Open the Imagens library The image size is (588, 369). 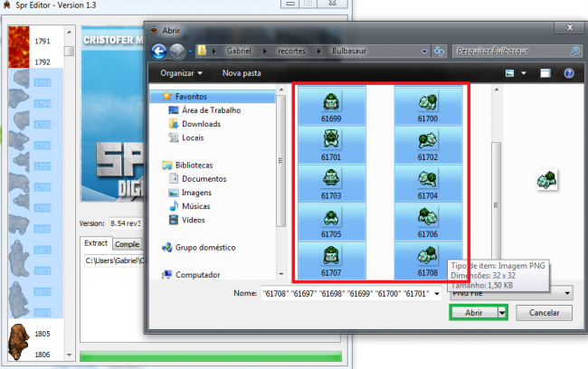pos(196,193)
